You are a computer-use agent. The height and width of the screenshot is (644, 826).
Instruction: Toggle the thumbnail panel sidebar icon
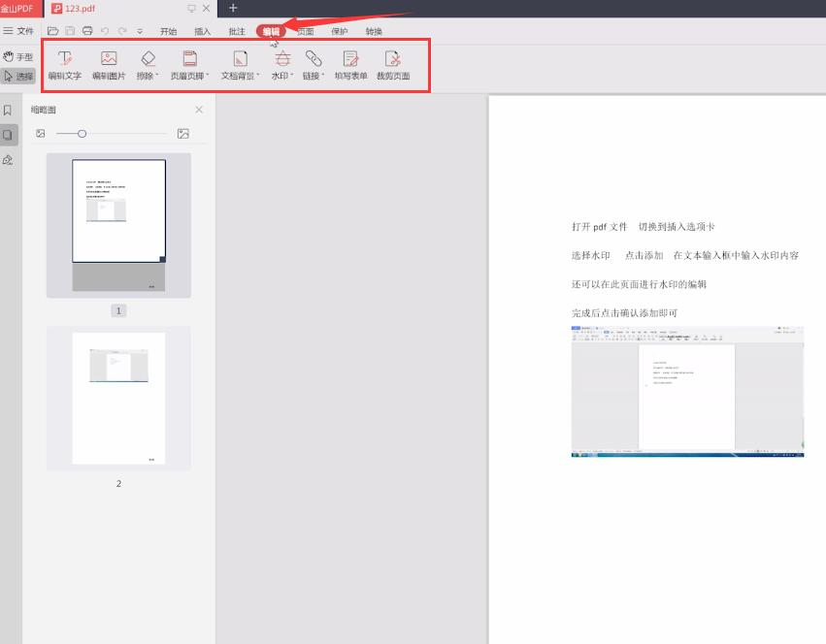click(x=8, y=135)
